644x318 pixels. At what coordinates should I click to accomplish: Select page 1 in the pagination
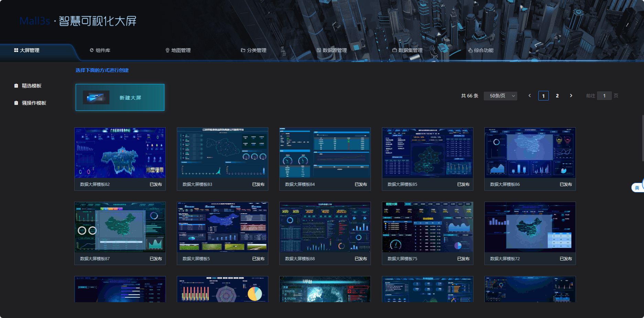click(x=544, y=96)
